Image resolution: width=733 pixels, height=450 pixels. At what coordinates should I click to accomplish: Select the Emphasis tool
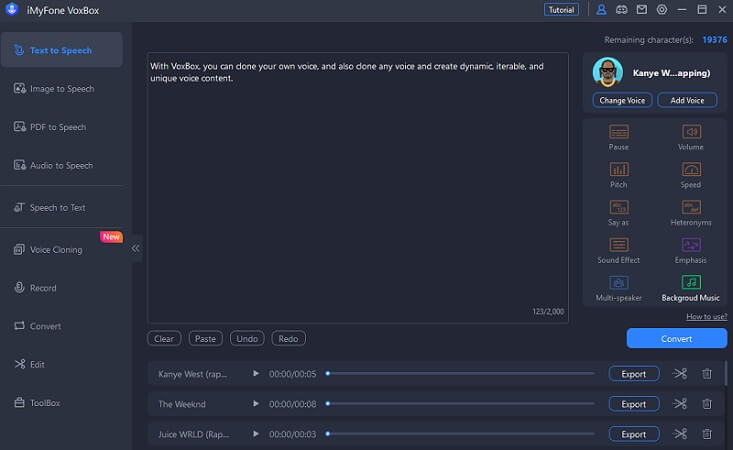690,250
